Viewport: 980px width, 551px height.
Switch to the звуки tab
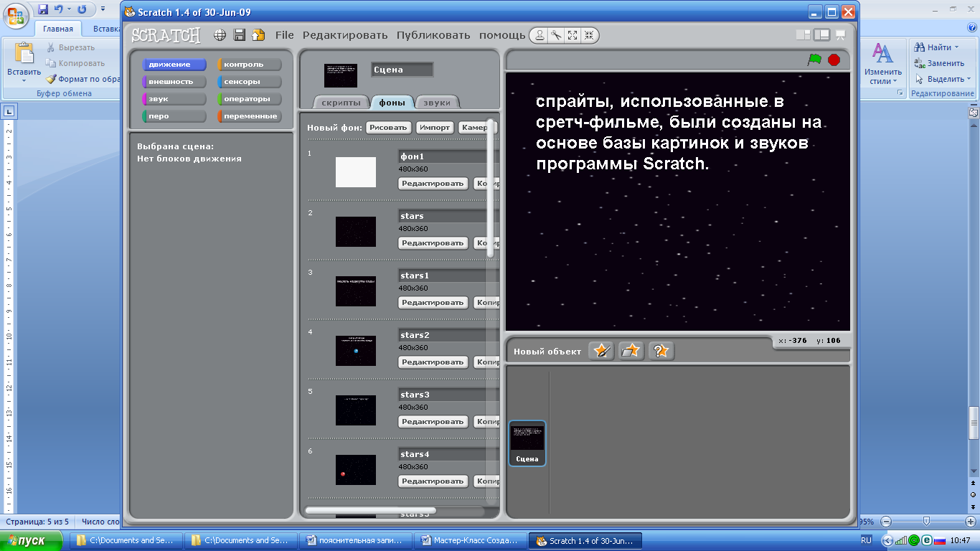[x=437, y=103]
